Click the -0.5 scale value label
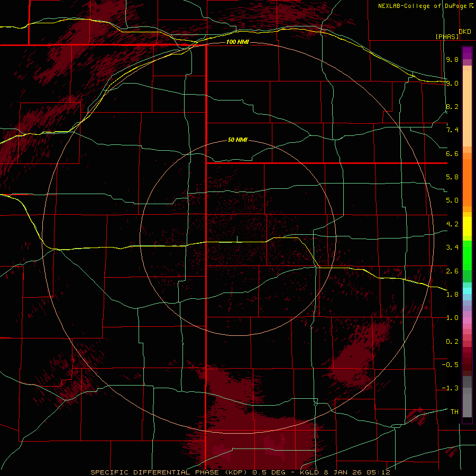476x476 pixels. click(450, 365)
